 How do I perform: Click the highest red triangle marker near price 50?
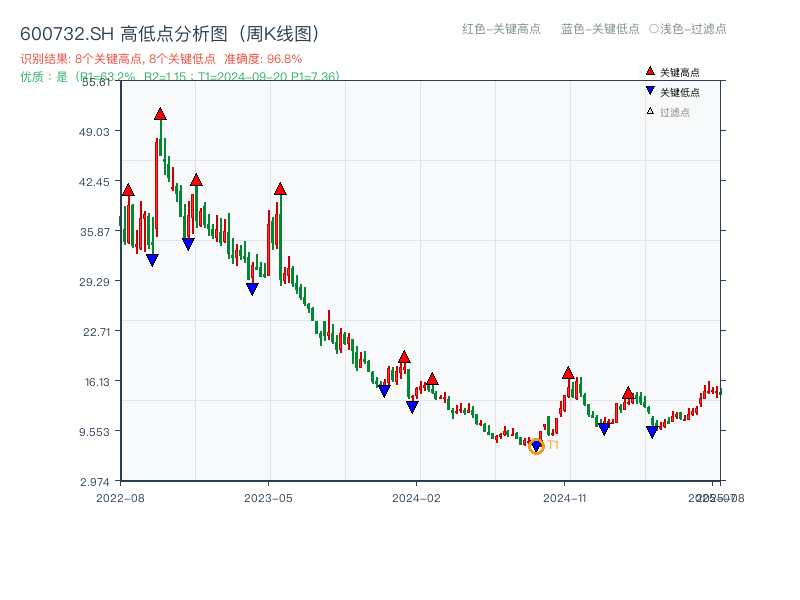161,113
